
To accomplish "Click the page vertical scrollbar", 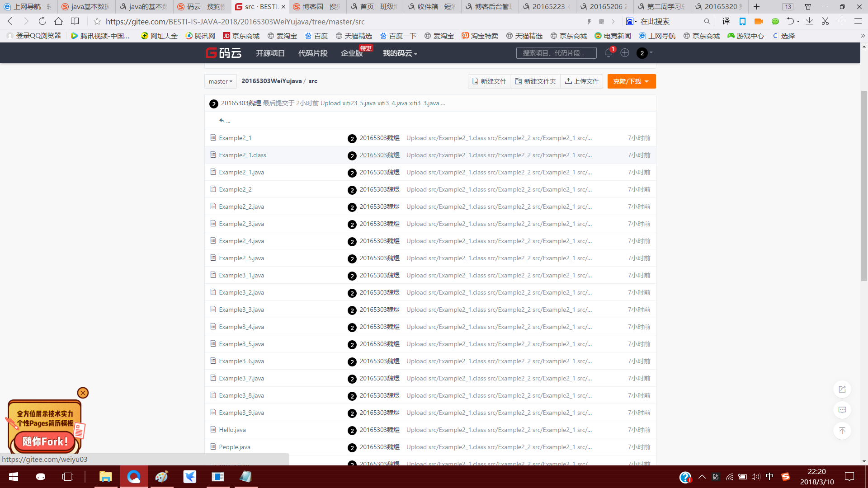I will coord(864,185).
